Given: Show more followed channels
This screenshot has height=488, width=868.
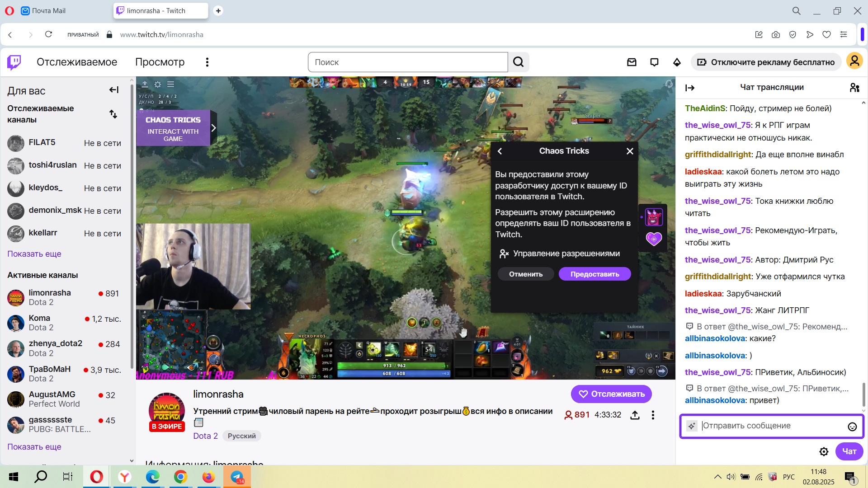Looking at the screenshot, I should point(34,254).
